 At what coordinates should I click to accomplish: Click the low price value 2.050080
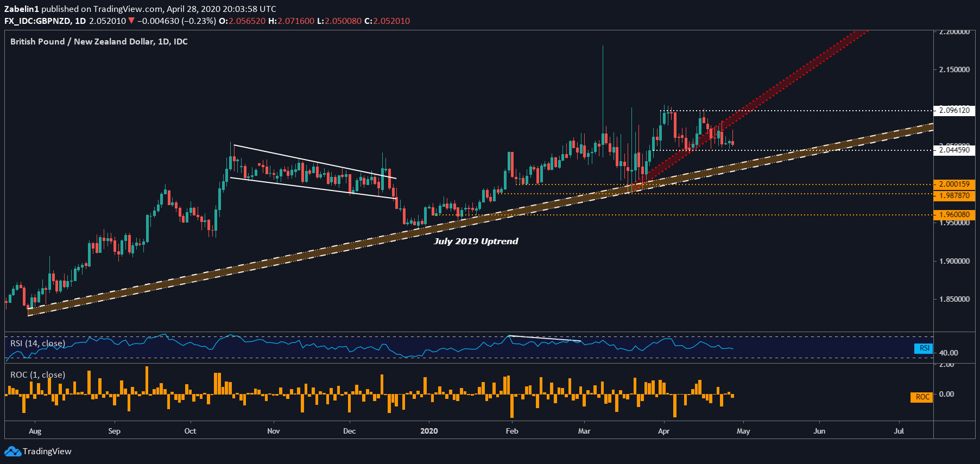click(343, 21)
